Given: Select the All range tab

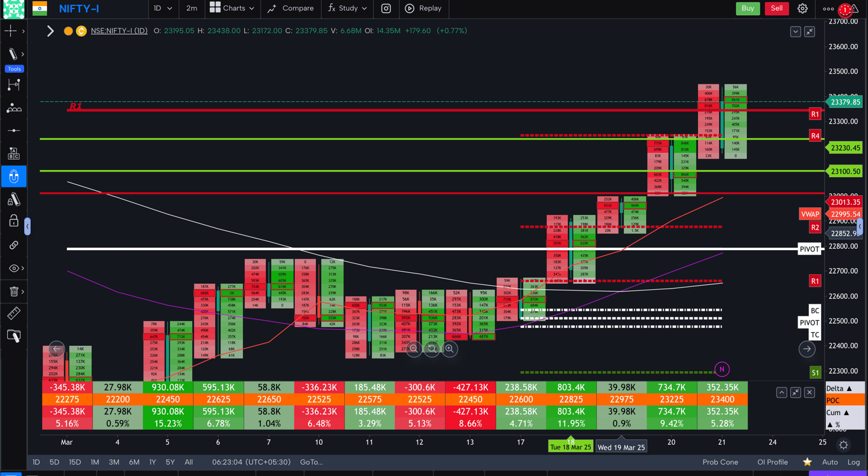Looking at the screenshot, I should click(x=189, y=462).
